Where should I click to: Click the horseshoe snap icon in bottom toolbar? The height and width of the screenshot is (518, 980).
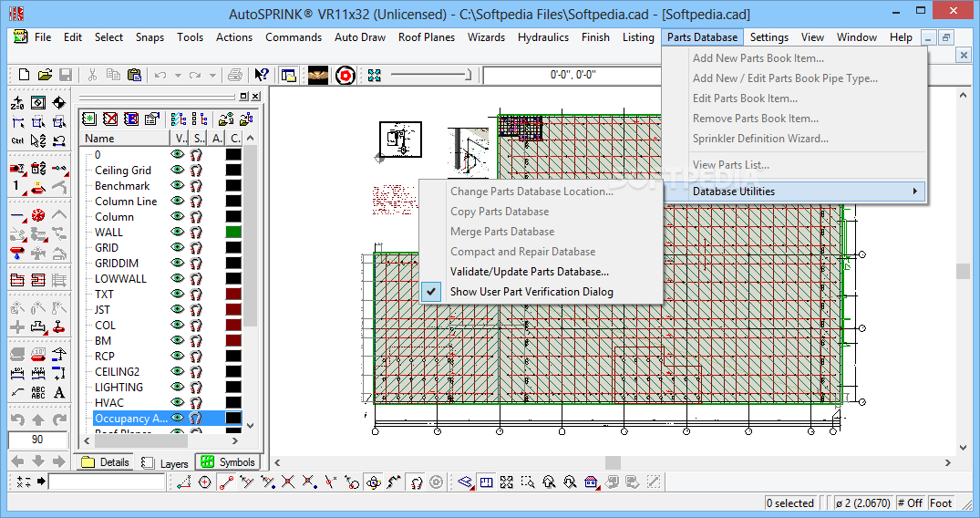417,482
